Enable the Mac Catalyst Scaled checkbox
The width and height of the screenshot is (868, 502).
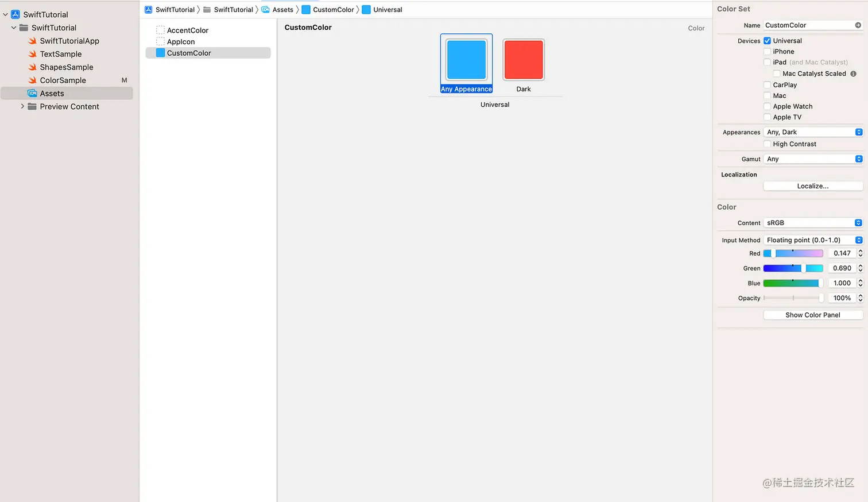tap(777, 74)
